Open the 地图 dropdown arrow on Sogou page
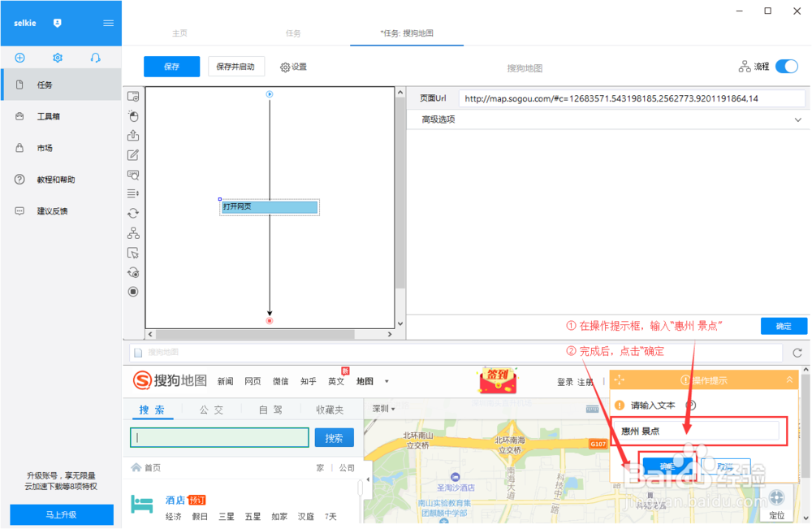 point(386,381)
